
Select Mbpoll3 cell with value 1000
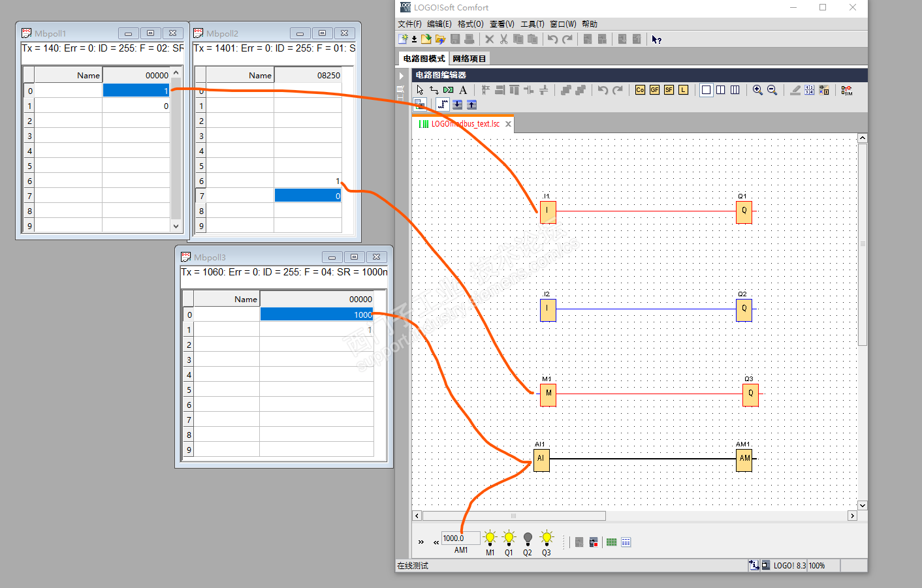(317, 315)
